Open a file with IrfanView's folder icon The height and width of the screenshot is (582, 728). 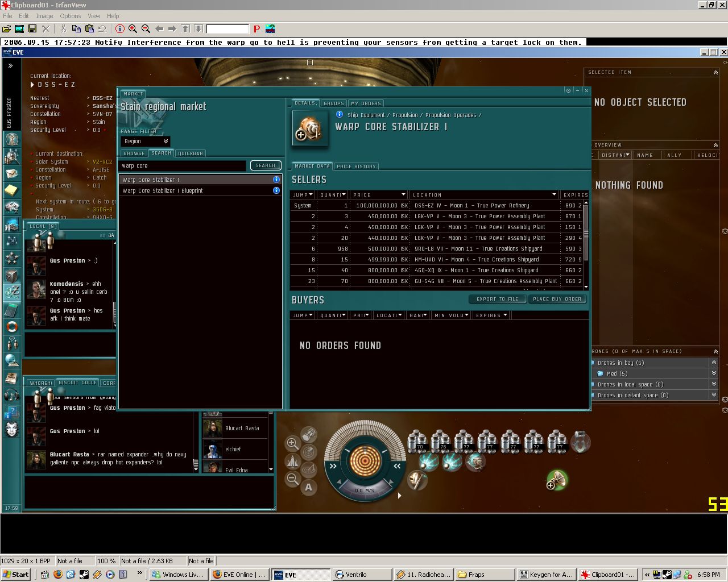tap(7, 28)
